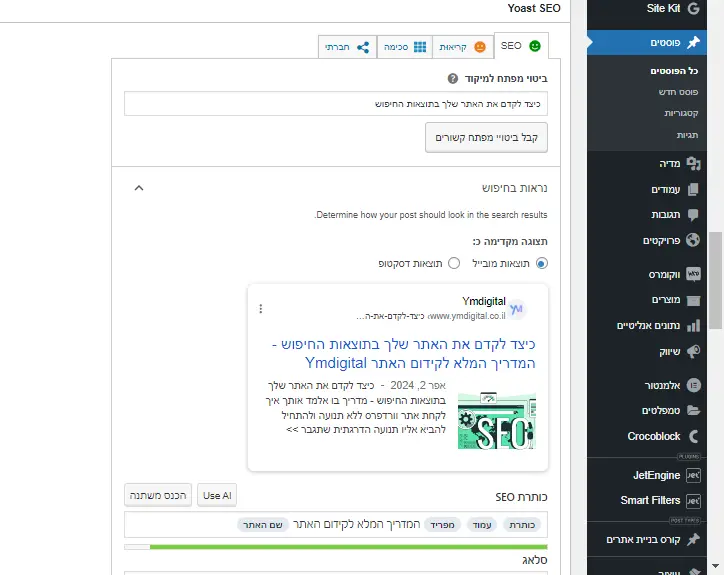Click the blue preview title link in search preview
The width and height of the screenshot is (724, 575).
coord(404,353)
